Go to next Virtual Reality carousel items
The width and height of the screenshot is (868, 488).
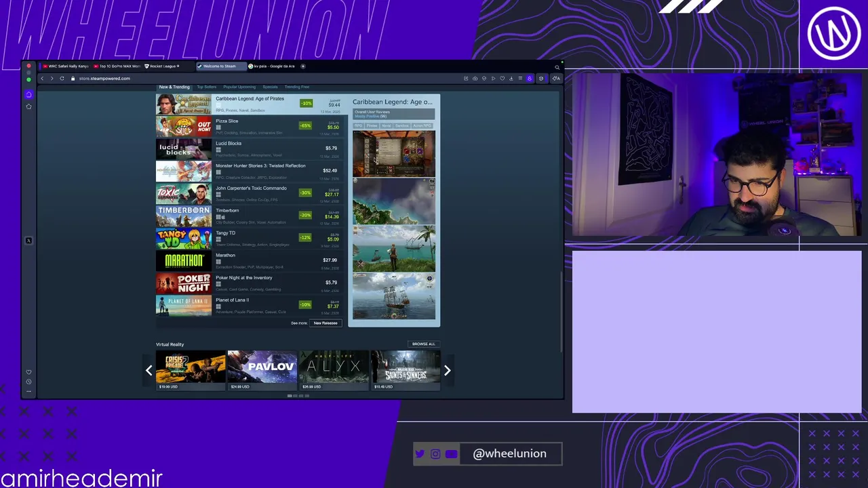pyautogui.click(x=447, y=370)
